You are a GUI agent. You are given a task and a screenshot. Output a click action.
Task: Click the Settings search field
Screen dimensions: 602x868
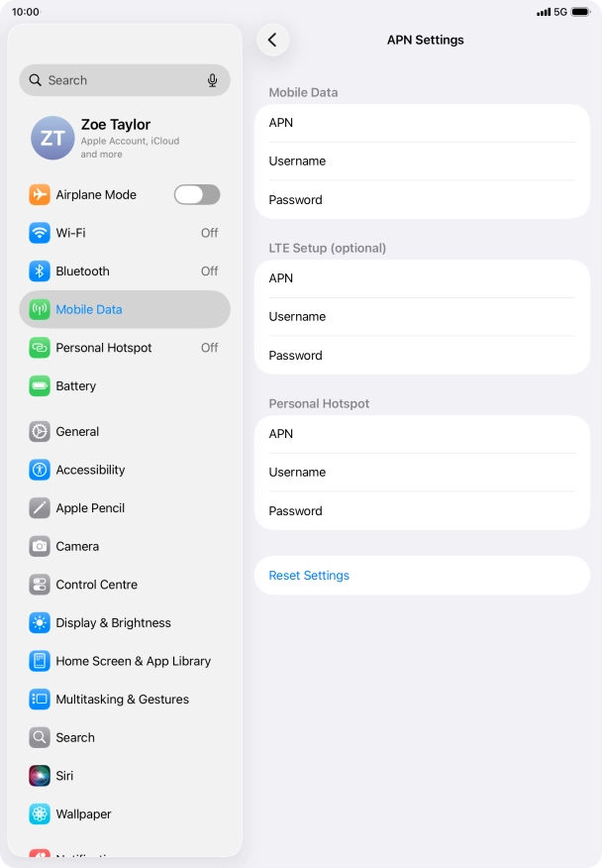pos(125,80)
